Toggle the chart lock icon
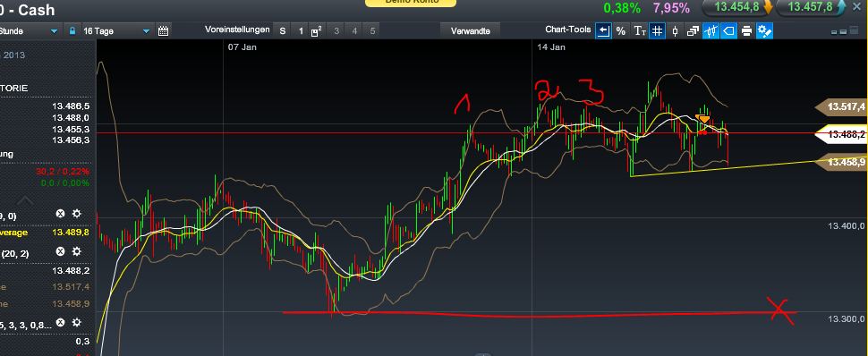 coord(72,31)
